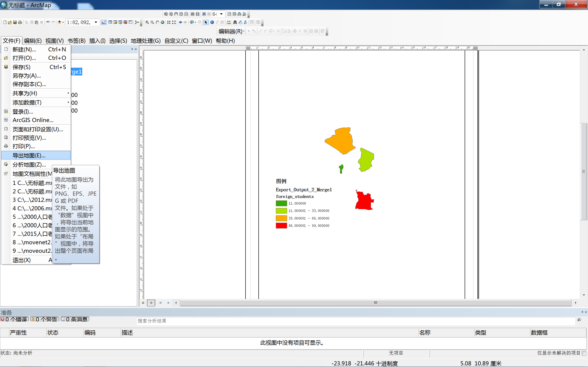Click the Measure ruler tool
This screenshot has height=367, width=588.
coord(229,22)
